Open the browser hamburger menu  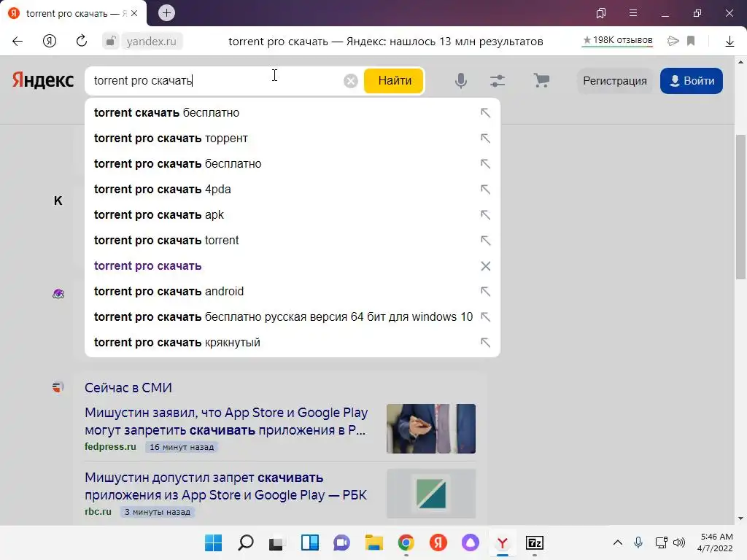pyautogui.click(x=633, y=13)
